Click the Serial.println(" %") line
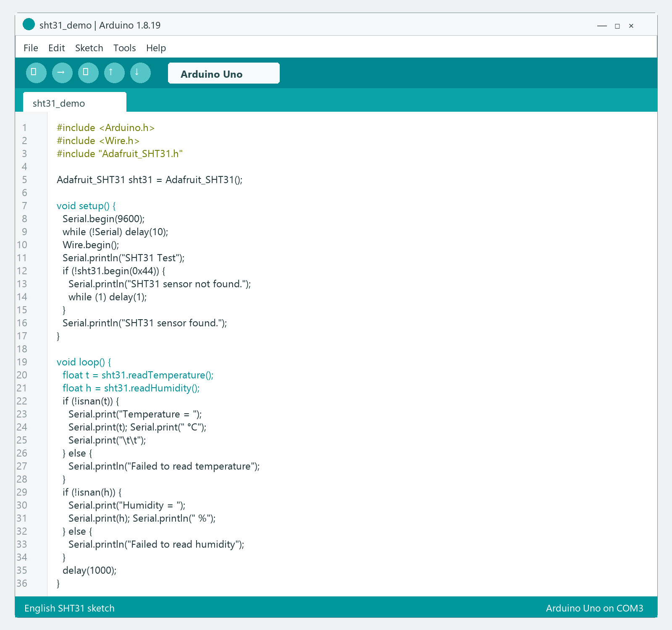672x630 pixels. tap(142, 518)
